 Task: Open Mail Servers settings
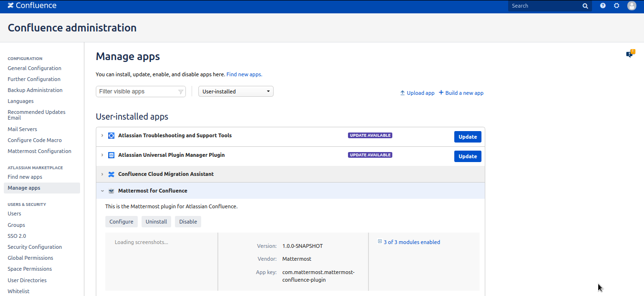(22, 129)
